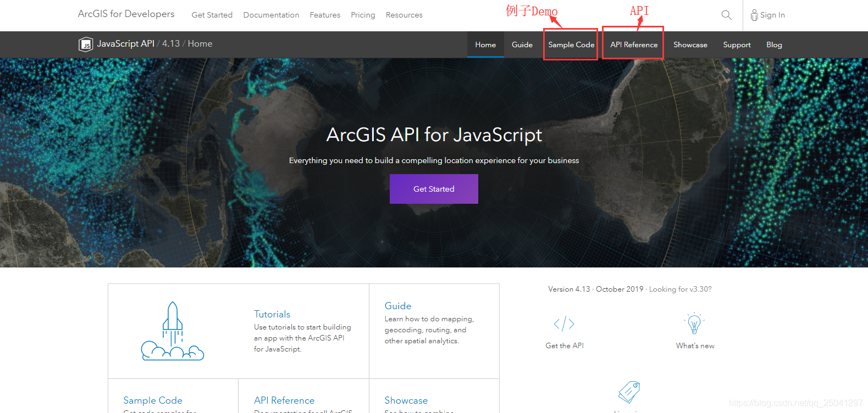Open Documentation in top menu
The height and width of the screenshot is (413, 868).
(271, 15)
